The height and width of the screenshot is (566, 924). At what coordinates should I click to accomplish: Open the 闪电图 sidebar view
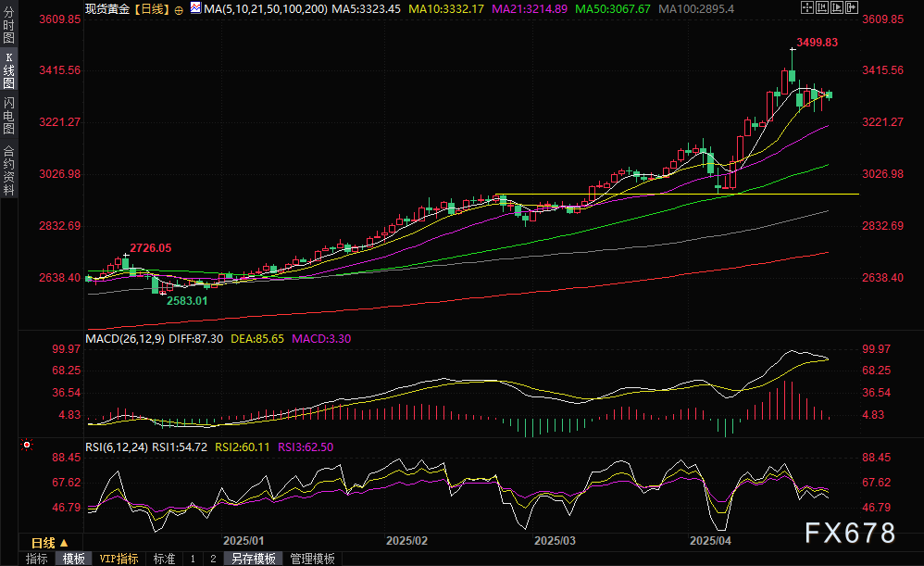8,115
